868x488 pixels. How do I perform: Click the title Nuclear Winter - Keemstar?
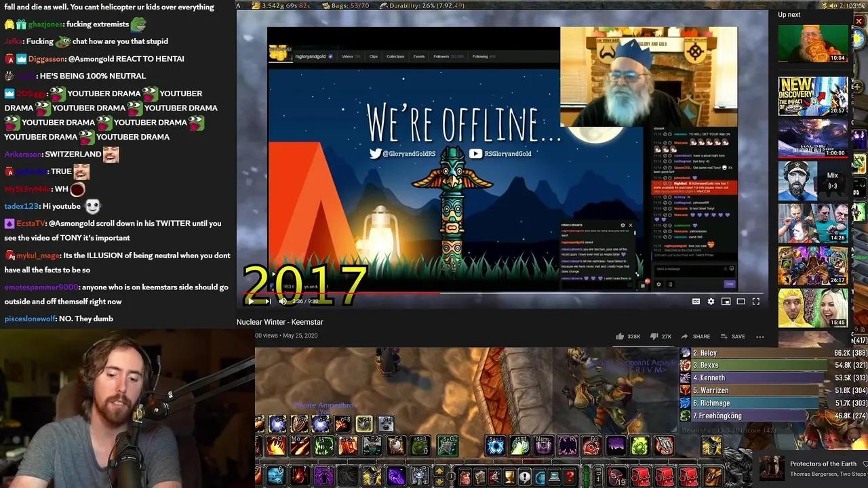280,322
